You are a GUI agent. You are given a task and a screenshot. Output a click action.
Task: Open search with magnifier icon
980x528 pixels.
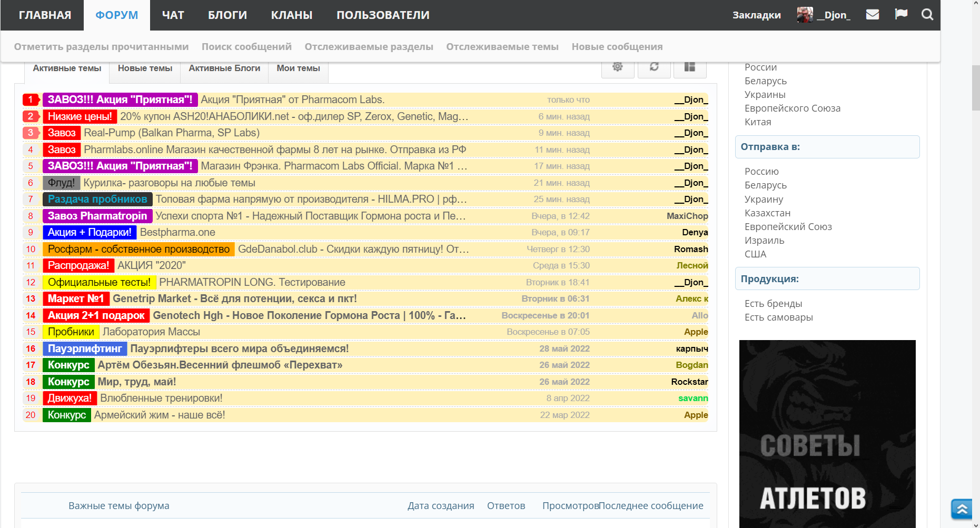[927, 15]
